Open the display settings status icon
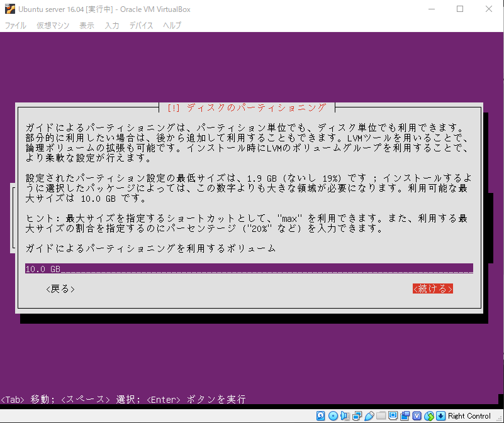 393,416
